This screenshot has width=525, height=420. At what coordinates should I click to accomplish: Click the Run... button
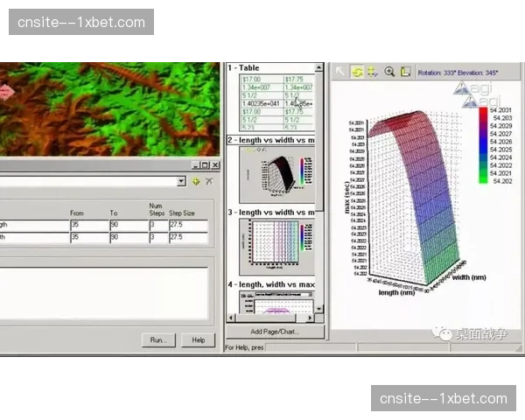[x=159, y=339]
